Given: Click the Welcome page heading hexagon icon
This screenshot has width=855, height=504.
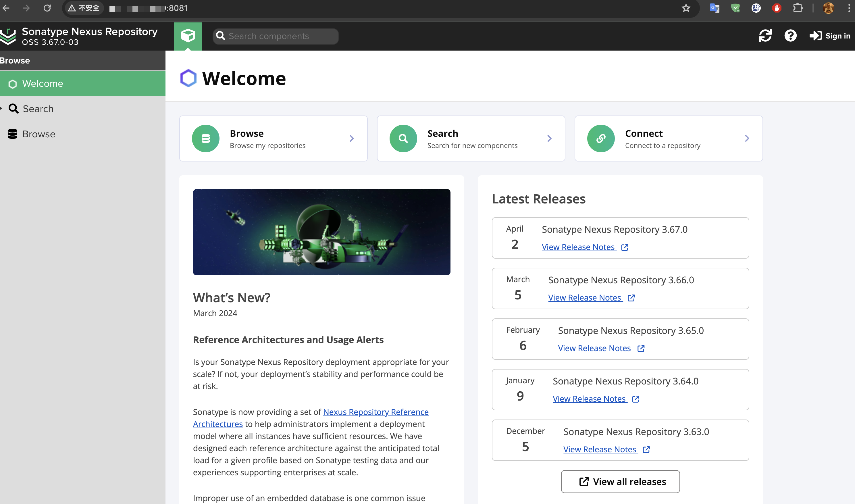Looking at the screenshot, I should [188, 78].
